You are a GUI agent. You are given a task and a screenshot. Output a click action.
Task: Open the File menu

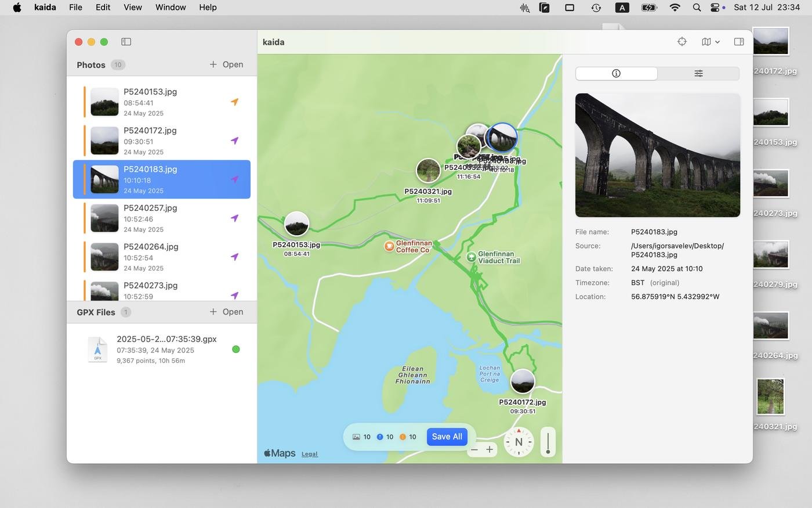tap(75, 8)
